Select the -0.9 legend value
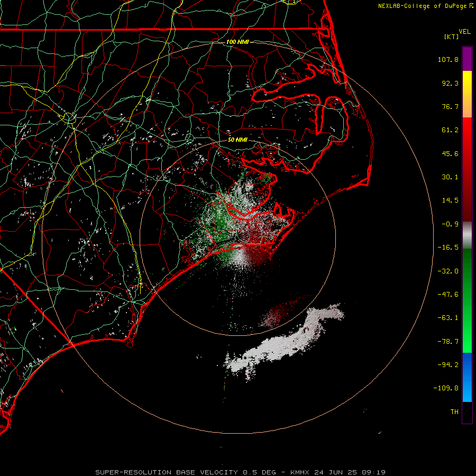This screenshot has height=476, width=476. tap(450, 224)
